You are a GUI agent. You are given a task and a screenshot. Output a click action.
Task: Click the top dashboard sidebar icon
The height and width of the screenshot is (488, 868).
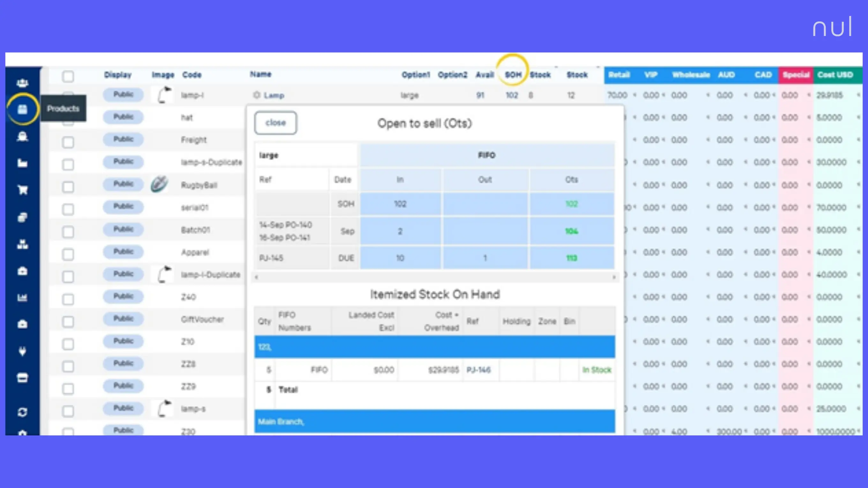point(22,83)
